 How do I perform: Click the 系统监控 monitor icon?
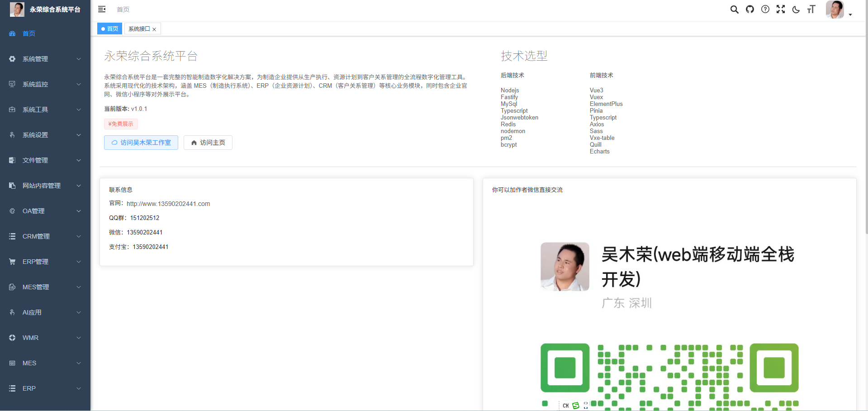12,84
